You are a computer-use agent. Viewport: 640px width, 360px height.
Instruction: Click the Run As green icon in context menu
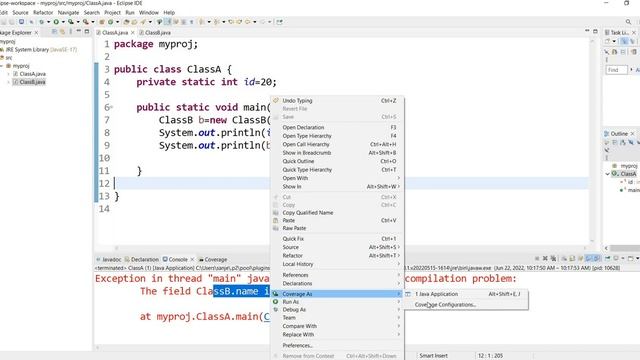[276, 302]
